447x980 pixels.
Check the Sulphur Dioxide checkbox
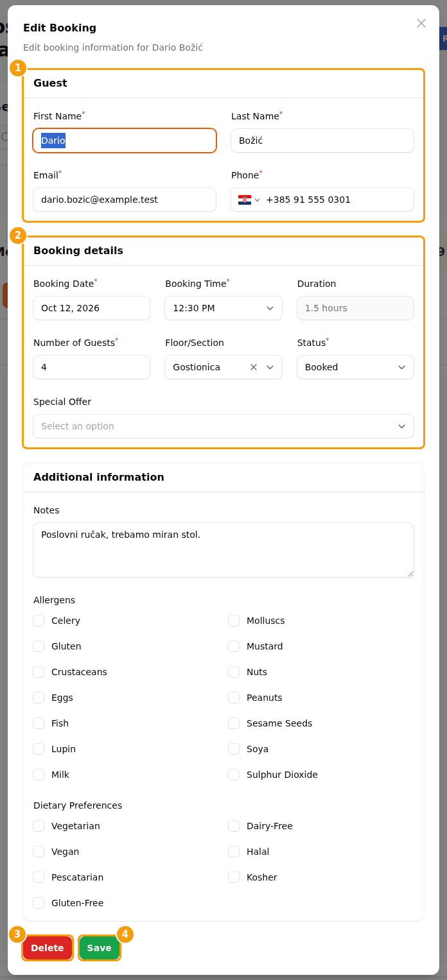point(234,775)
